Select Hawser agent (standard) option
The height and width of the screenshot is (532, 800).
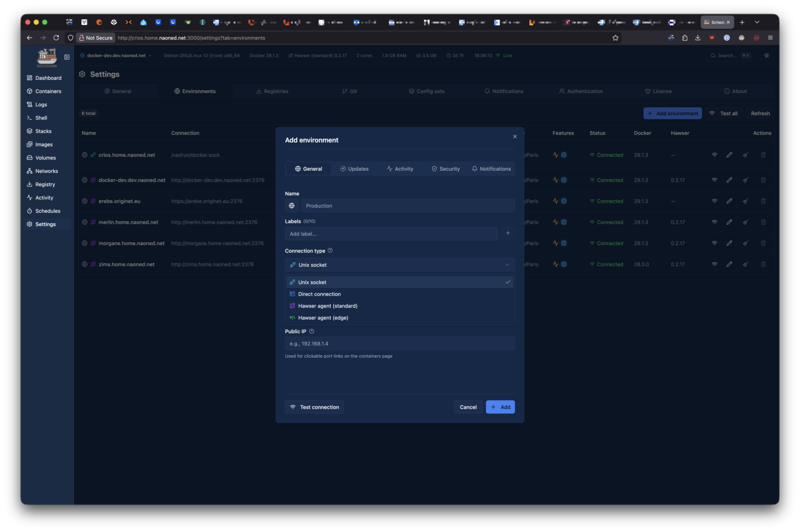tap(328, 306)
